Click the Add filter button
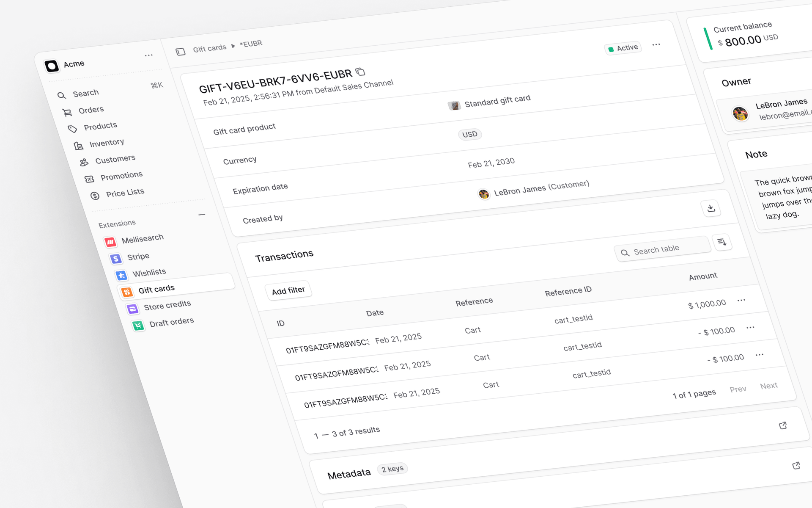The height and width of the screenshot is (508, 812). (x=288, y=290)
